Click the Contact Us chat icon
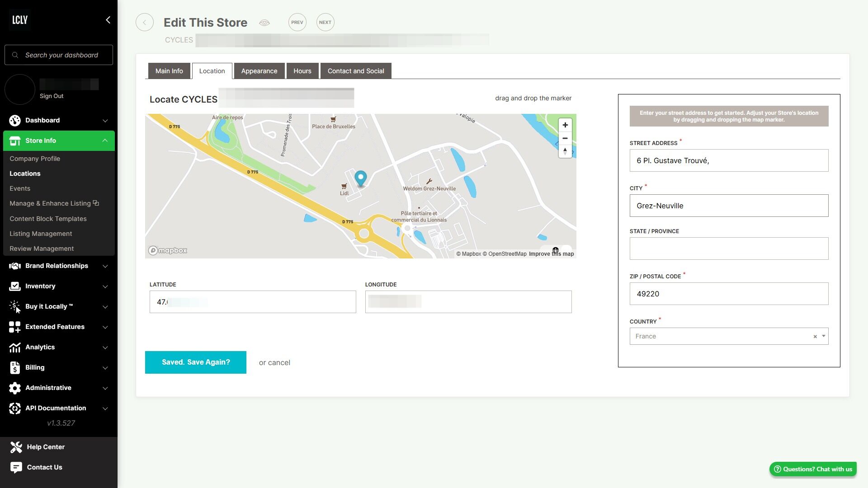Viewport: 868px width, 488px height. point(16,467)
